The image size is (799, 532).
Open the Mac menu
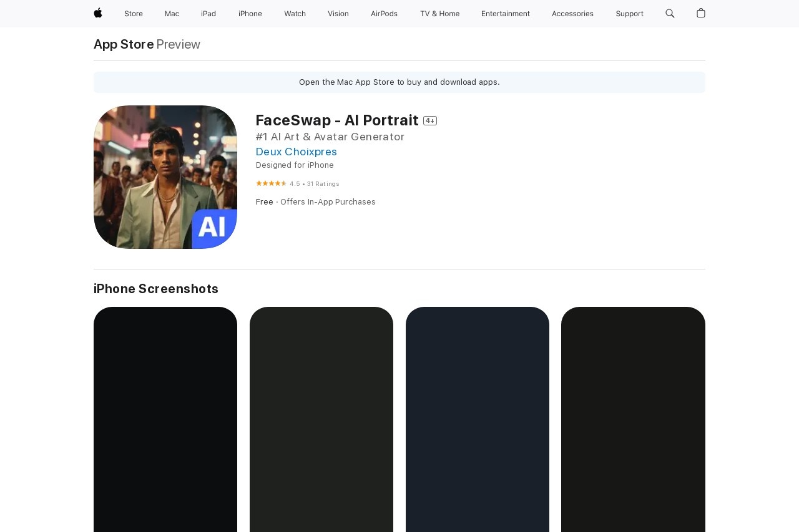coord(172,14)
